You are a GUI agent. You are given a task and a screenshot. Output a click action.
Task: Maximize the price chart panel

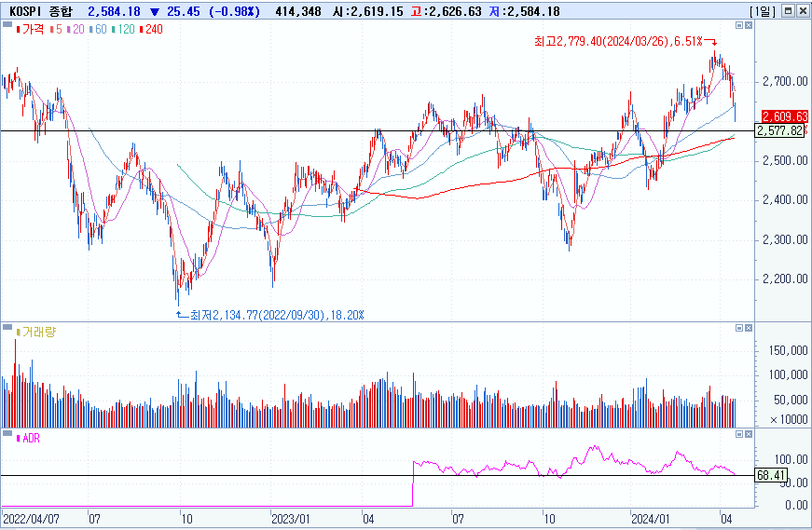point(739,25)
